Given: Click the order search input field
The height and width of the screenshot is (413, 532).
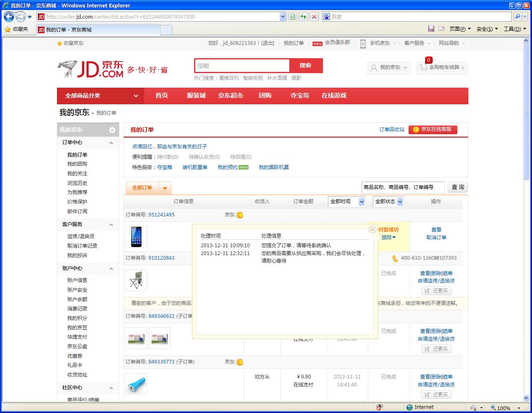Looking at the screenshot, I should 402,187.
